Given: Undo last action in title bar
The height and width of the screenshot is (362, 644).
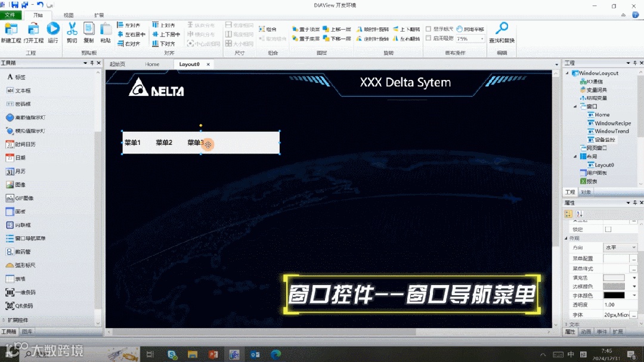Looking at the screenshot, I should click(40, 5).
